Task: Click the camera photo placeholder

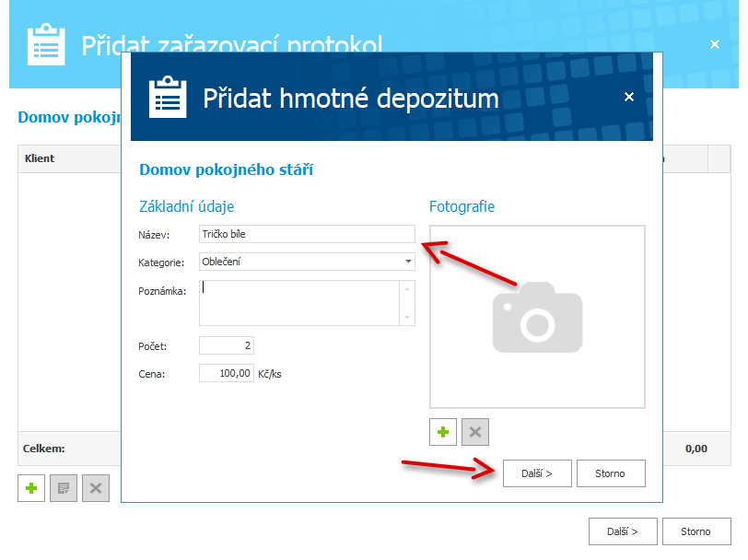Action: point(537,317)
